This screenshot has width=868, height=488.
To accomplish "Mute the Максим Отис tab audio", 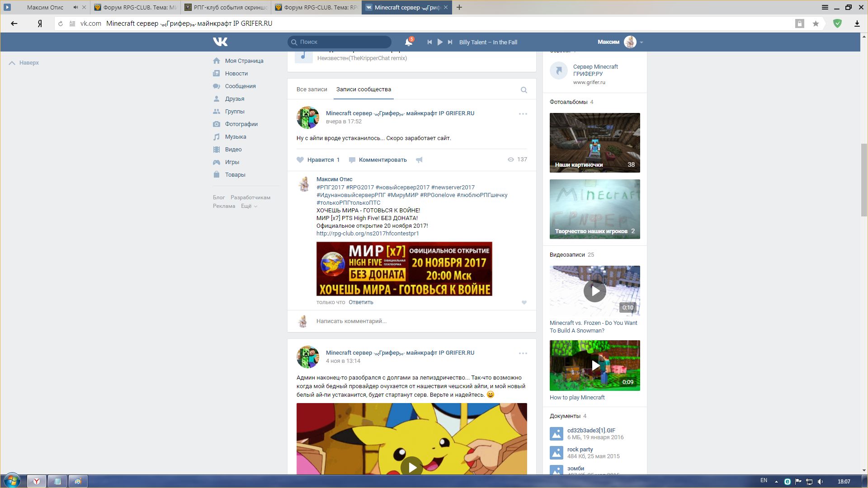I will (x=75, y=7).
